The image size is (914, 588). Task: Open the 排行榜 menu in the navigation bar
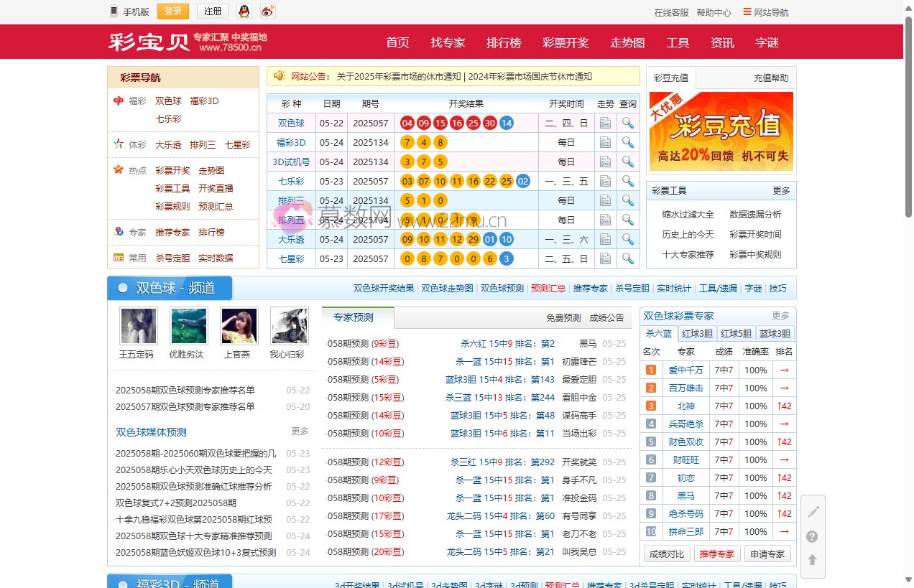[x=504, y=42]
